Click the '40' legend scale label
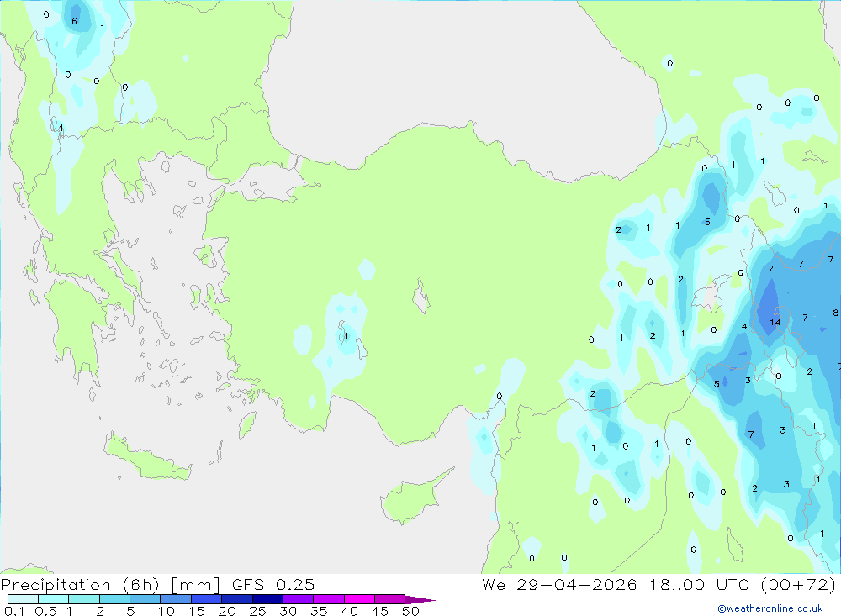841x616 pixels. click(x=349, y=611)
